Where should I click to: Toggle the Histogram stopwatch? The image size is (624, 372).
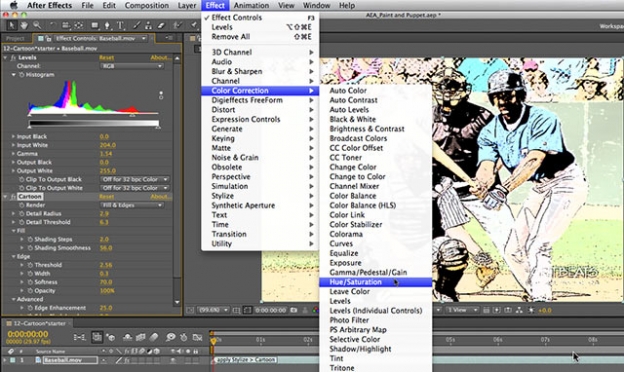click(22, 75)
